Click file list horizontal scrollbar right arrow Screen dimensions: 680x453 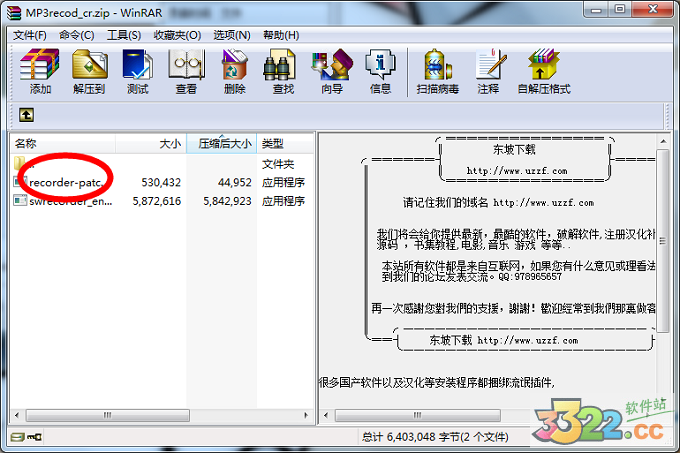coord(306,415)
